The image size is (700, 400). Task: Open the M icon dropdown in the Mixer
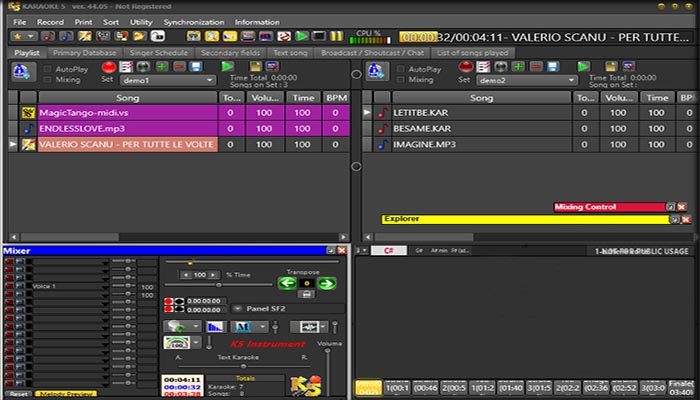point(262,327)
